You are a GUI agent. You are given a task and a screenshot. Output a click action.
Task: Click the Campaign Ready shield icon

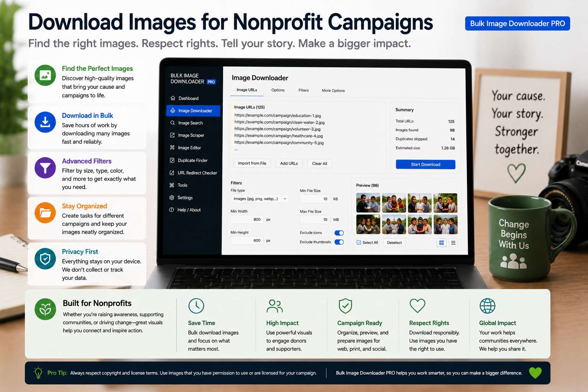[345, 306]
